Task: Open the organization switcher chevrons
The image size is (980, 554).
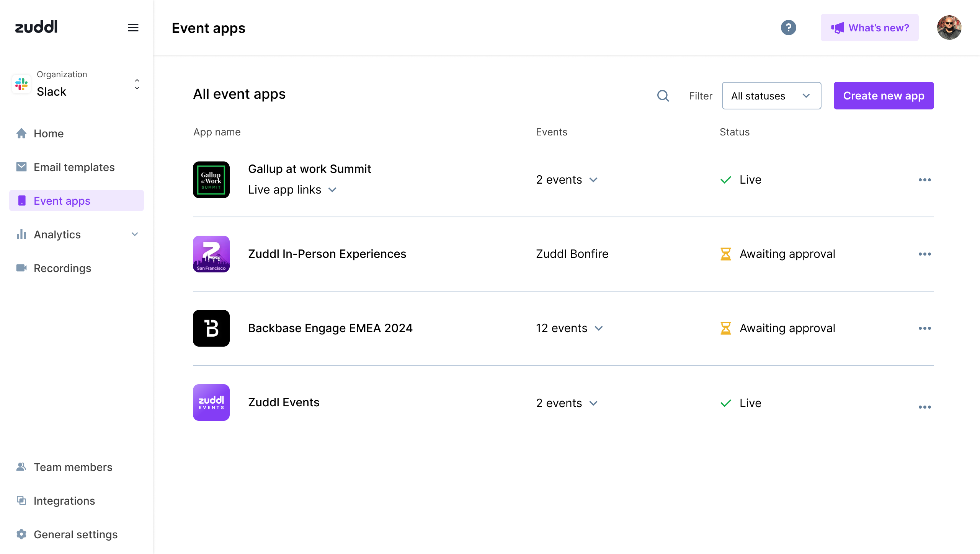Action: click(x=137, y=84)
